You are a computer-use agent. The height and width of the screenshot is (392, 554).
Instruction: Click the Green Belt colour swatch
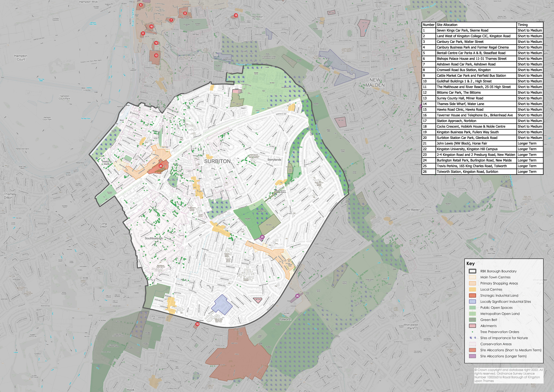pos(472,320)
